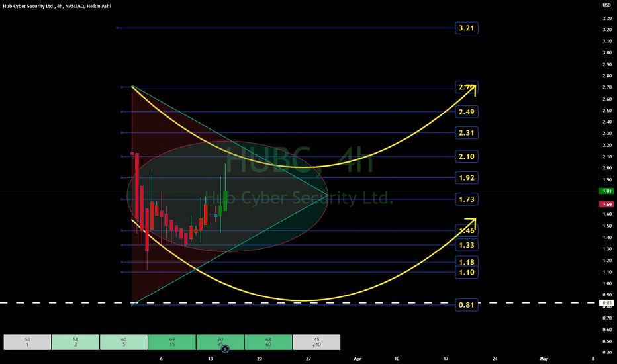617x364 pixels.
Task: Click the 2.10 price level label
Action: 467,157
